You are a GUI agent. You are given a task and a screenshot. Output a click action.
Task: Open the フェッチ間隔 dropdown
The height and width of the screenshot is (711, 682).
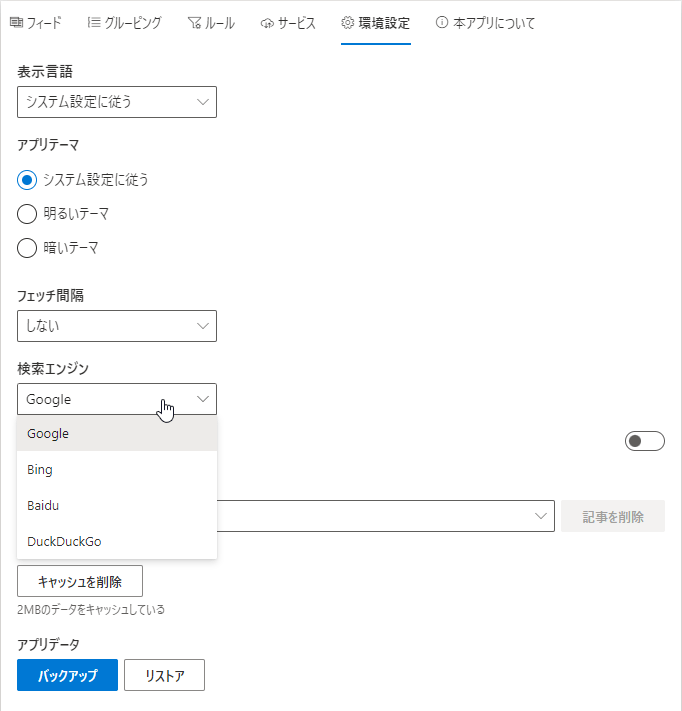point(117,326)
